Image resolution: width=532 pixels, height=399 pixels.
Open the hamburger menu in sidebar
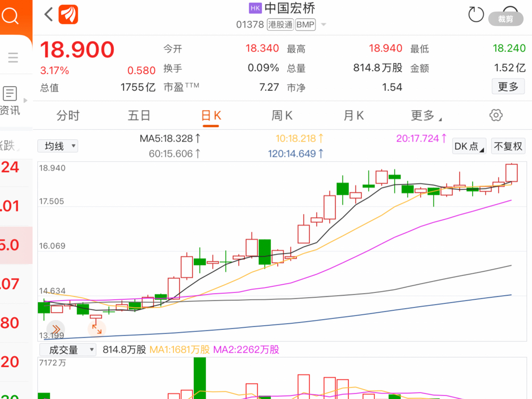click(13, 57)
